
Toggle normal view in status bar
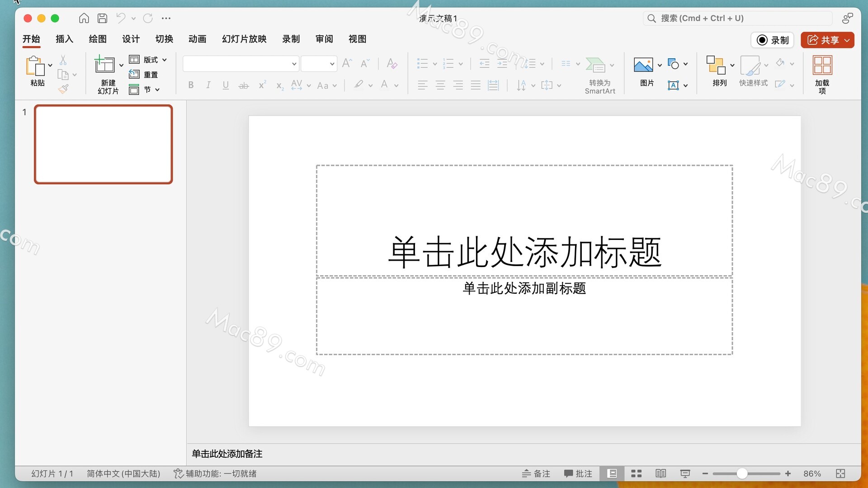coord(612,474)
